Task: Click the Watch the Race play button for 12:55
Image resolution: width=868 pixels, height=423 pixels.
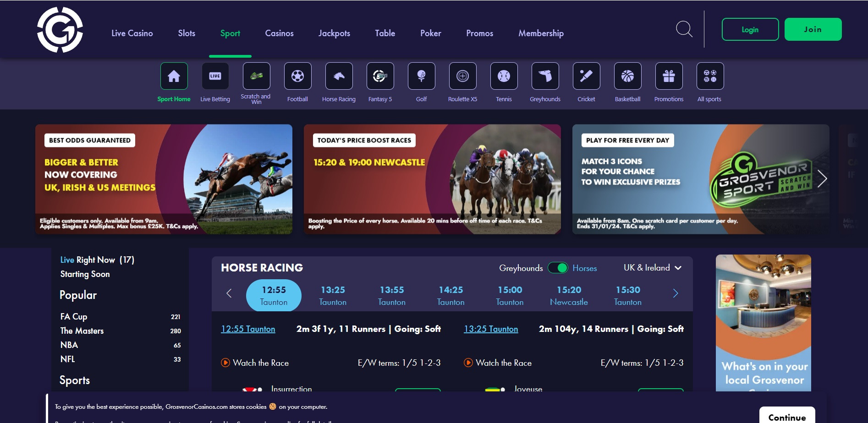Action: point(225,363)
